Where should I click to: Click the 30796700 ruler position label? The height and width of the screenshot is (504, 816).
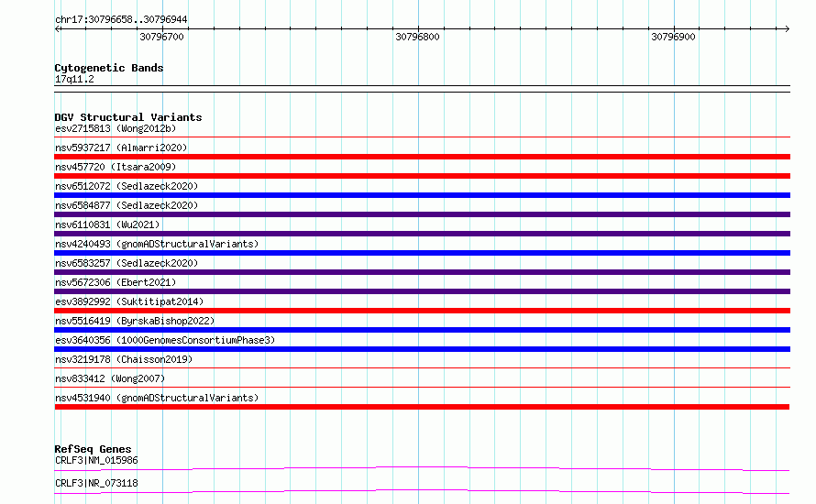[162, 37]
